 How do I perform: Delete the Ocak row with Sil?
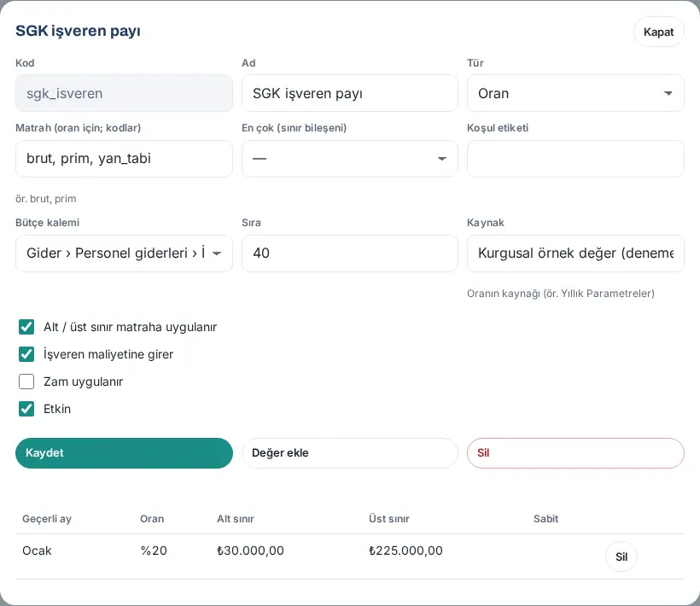coord(621,556)
